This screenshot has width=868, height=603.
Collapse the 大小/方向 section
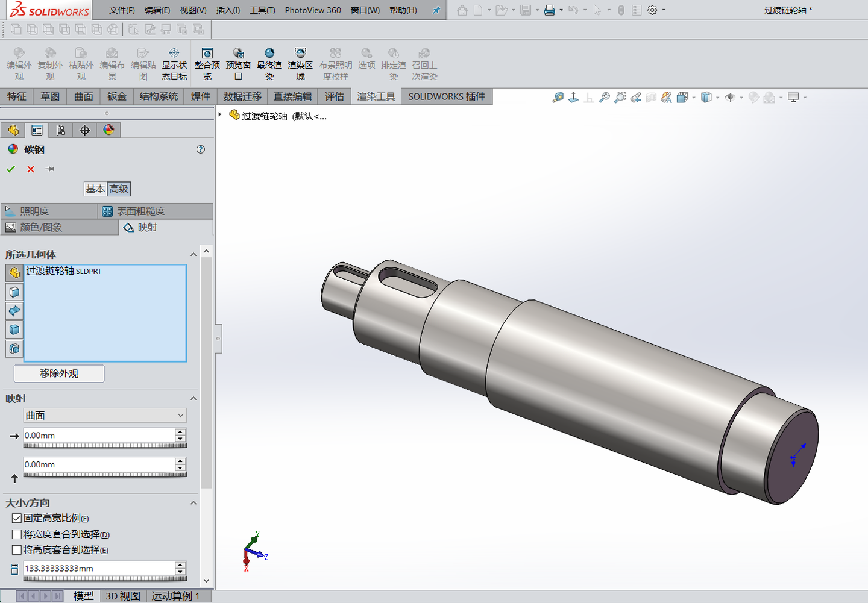(x=193, y=503)
